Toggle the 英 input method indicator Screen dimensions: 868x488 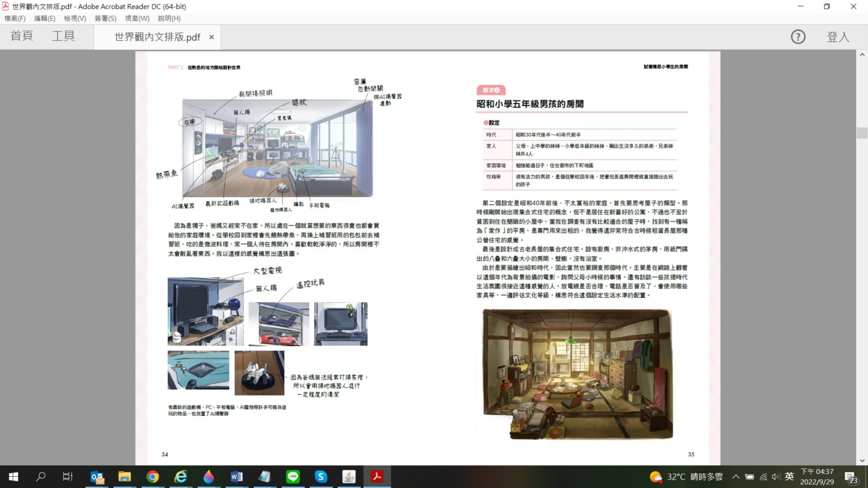tap(789, 477)
